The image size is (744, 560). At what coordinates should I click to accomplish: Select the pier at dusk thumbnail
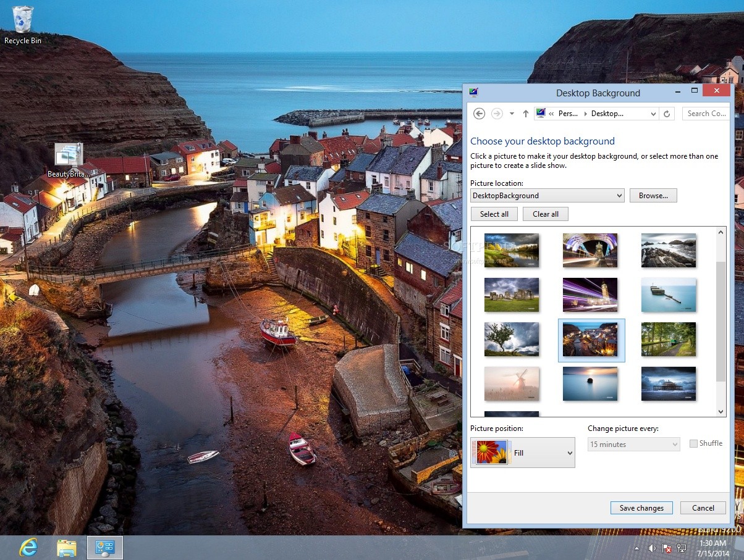(x=669, y=383)
